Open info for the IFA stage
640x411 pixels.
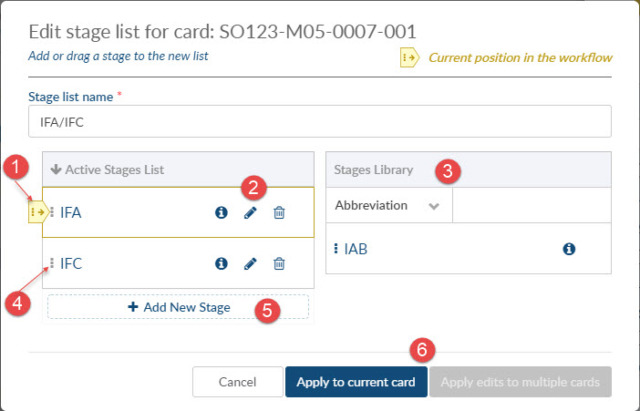221,212
